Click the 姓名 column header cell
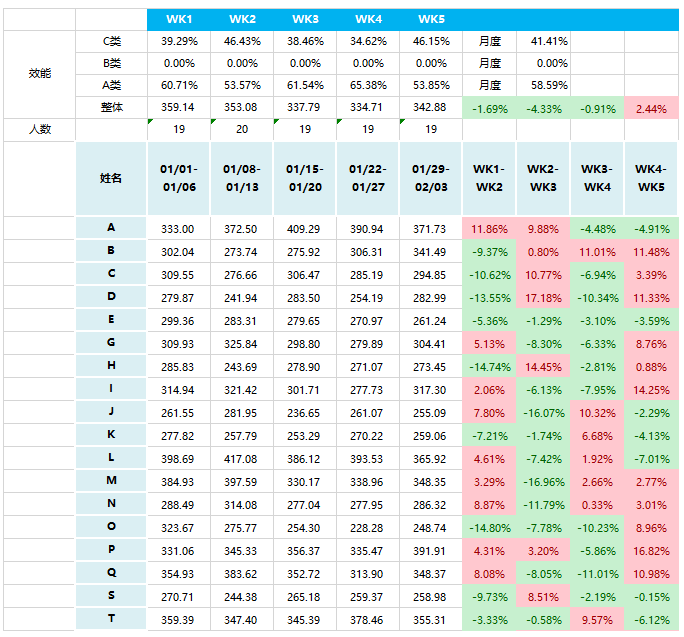The width and height of the screenshot is (684, 637). coord(111,178)
